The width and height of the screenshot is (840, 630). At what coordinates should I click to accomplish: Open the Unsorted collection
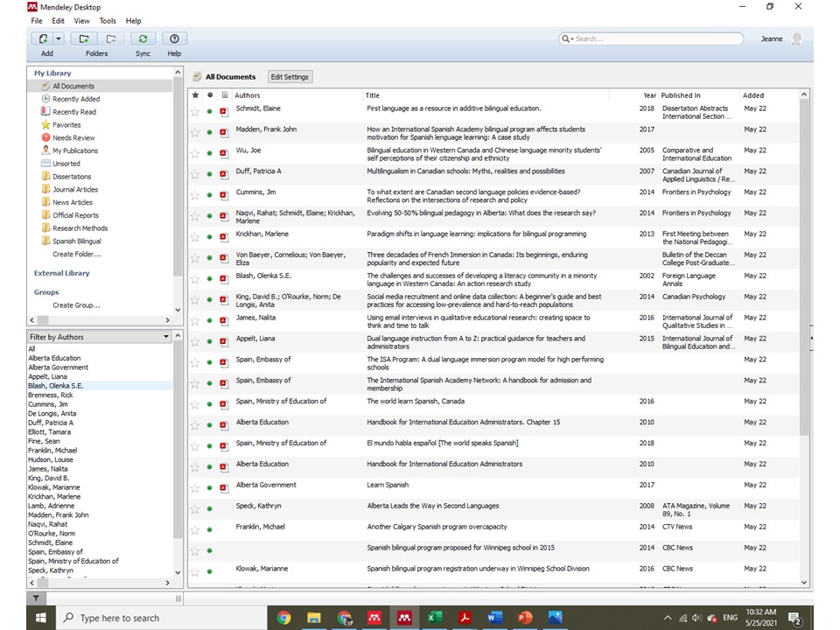pos(66,164)
